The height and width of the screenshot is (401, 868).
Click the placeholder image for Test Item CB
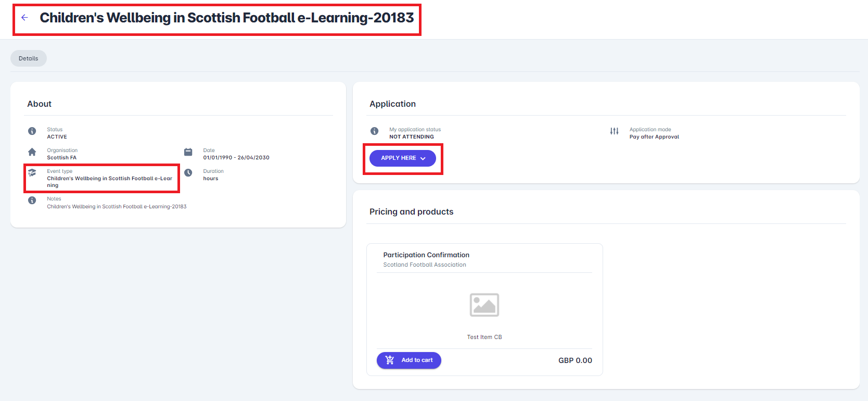point(484,305)
